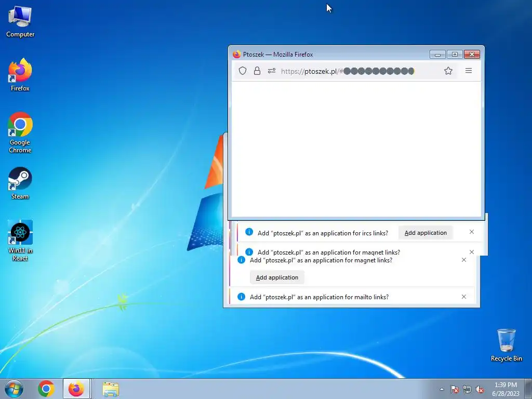Maximize the Ptoszek Firefox window

(455, 54)
